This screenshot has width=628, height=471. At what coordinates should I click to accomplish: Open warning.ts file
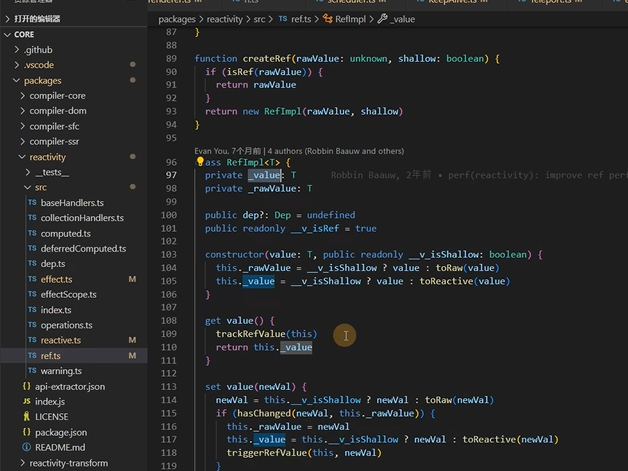tap(61, 371)
